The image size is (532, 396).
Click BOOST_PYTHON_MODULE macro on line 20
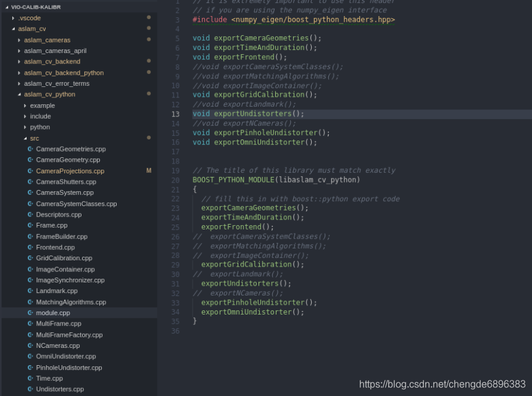point(233,179)
